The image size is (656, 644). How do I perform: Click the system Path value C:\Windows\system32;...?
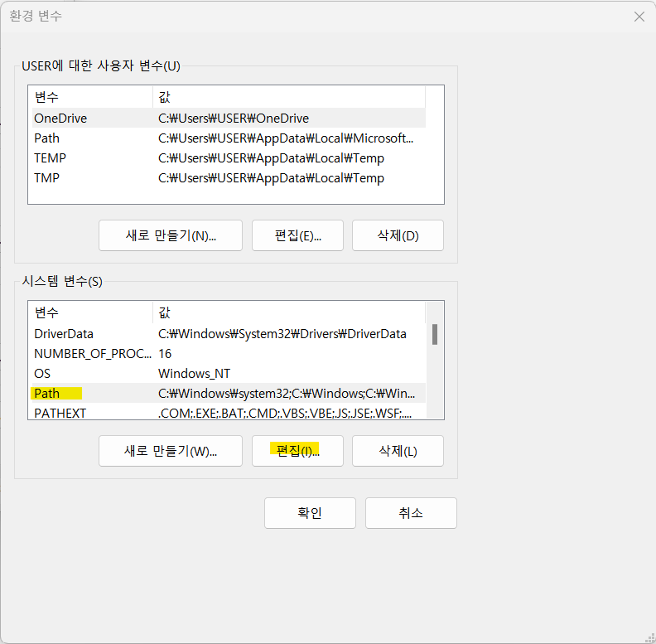tap(287, 394)
